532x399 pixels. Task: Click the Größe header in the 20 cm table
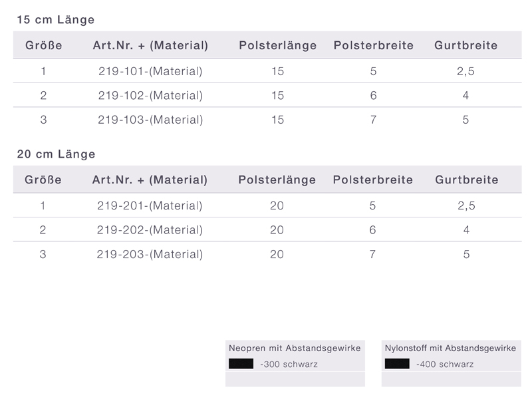tap(43, 180)
